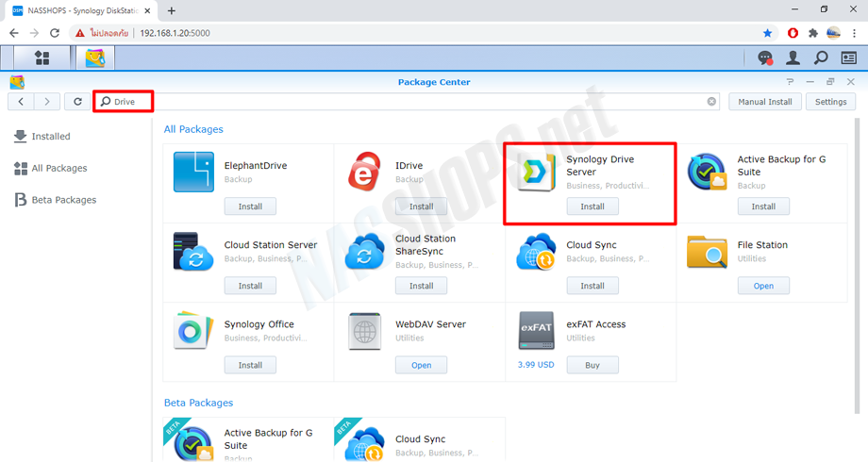Viewport: 868px width, 462px height.
Task: Install IDrive
Action: pyautogui.click(x=422, y=206)
